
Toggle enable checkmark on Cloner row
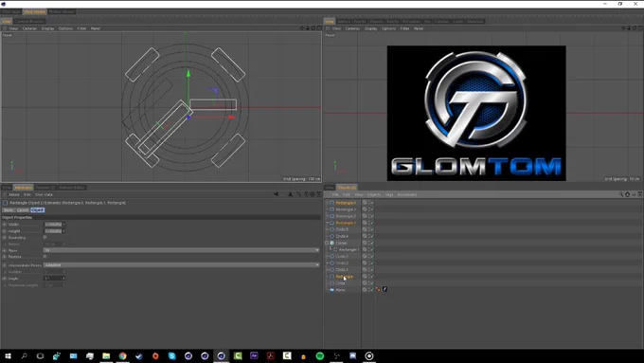coord(371,243)
